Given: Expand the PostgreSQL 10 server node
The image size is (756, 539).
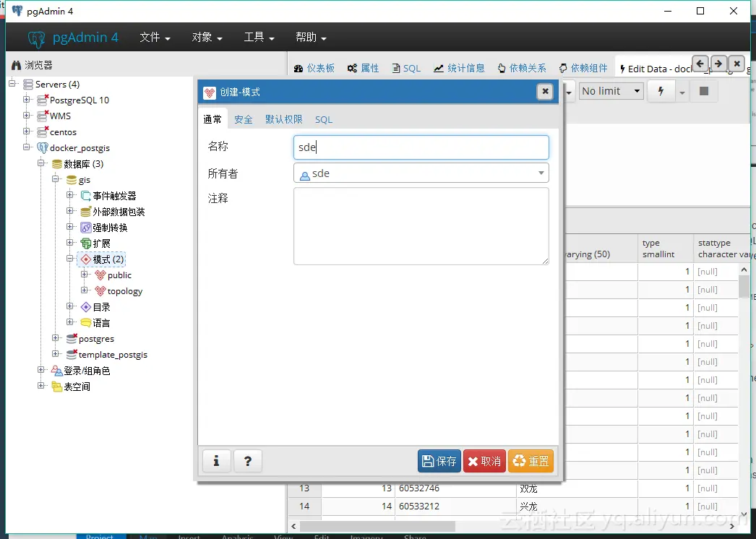Looking at the screenshot, I should (27, 99).
